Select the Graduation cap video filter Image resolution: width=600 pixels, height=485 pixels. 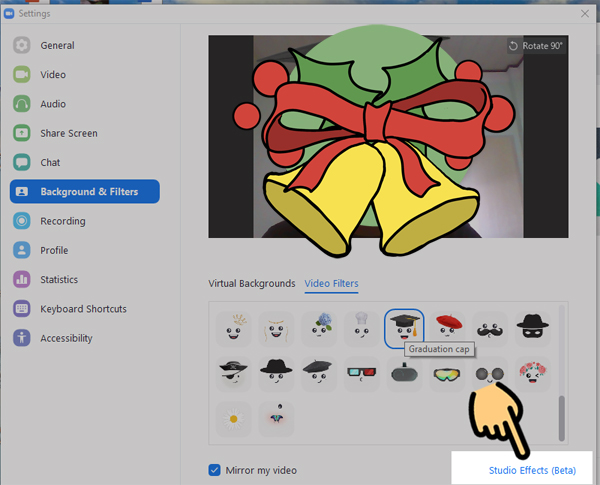404,327
